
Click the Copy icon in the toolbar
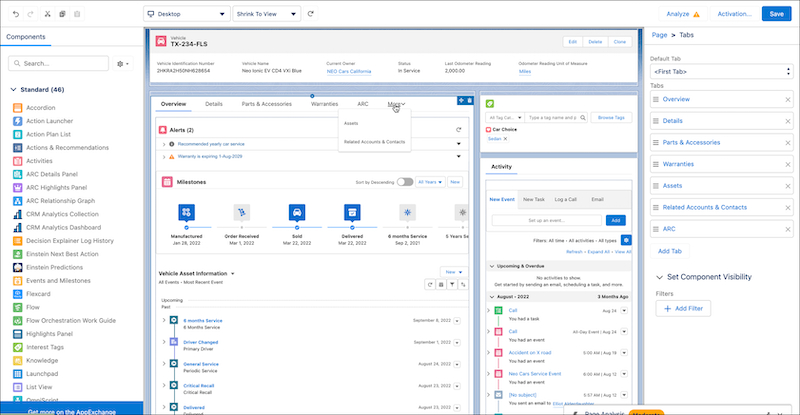point(63,15)
